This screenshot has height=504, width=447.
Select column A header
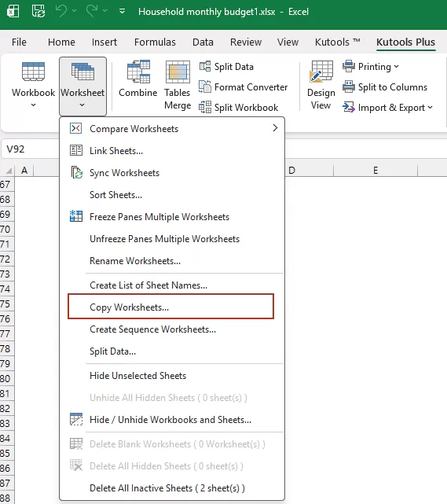point(24,171)
